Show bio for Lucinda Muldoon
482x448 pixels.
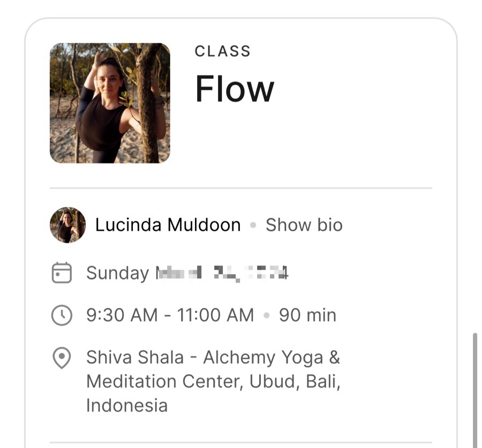[x=304, y=225]
